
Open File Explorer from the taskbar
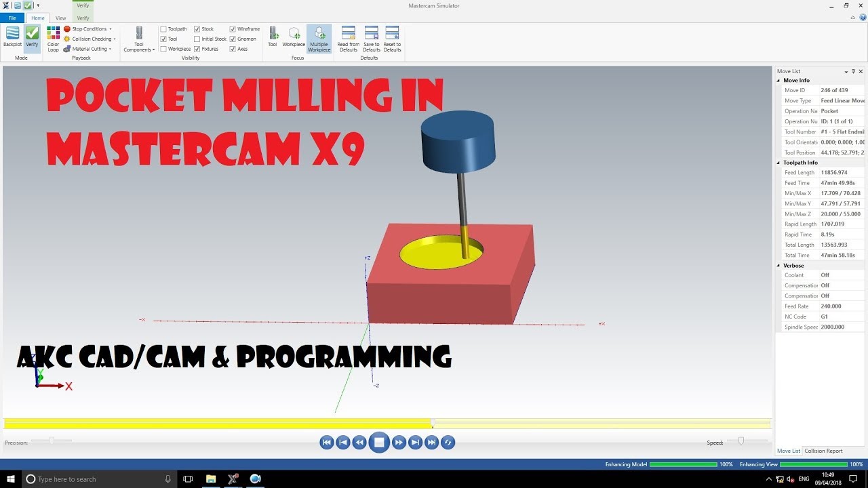click(211, 479)
